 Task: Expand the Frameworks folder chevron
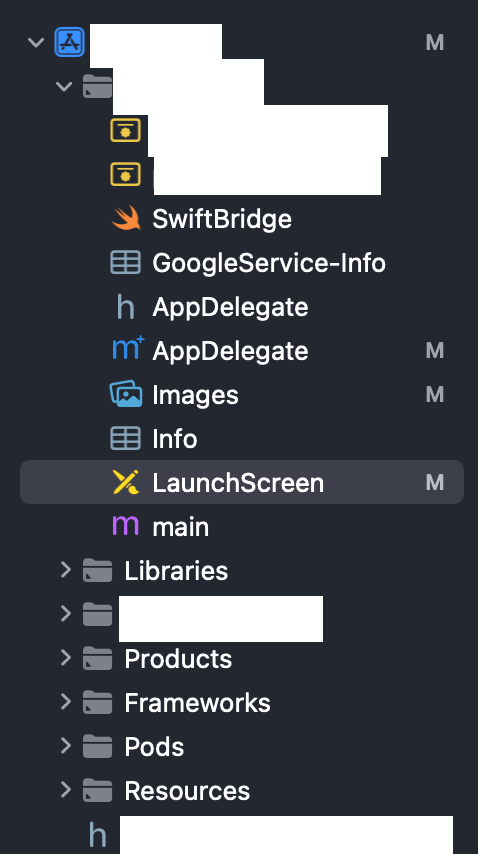(65, 702)
